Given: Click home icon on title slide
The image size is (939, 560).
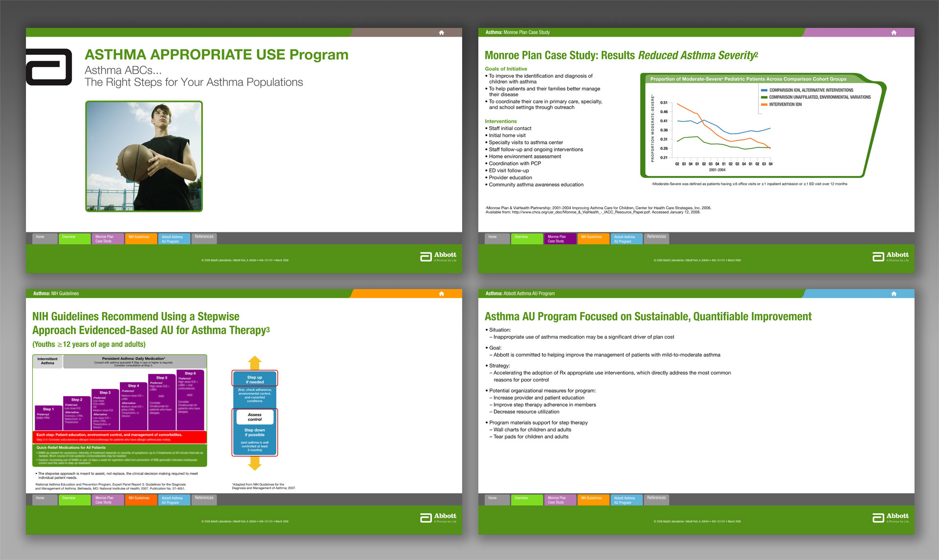Looking at the screenshot, I should (441, 33).
